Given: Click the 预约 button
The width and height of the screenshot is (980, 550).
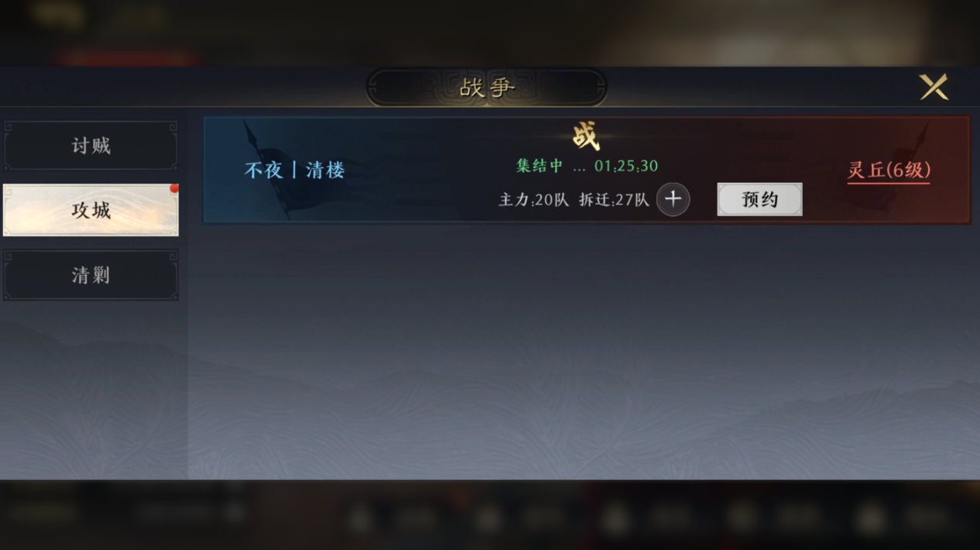Looking at the screenshot, I should pyautogui.click(x=759, y=199).
